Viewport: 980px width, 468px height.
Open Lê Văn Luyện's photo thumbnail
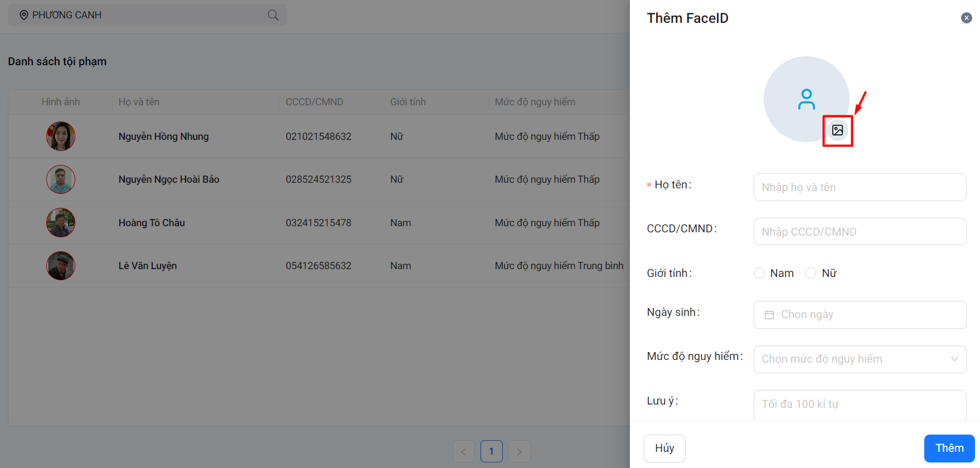tap(61, 266)
